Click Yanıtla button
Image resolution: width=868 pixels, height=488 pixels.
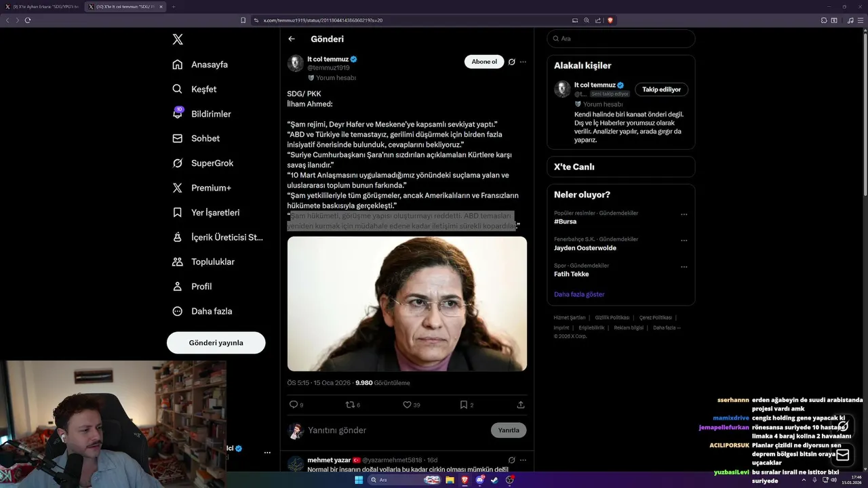pyautogui.click(x=509, y=430)
